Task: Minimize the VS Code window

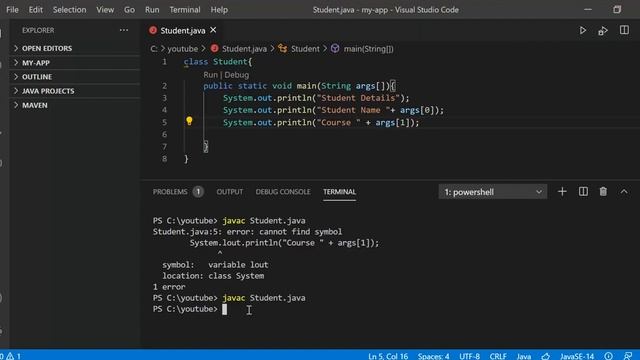Action: point(588,9)
